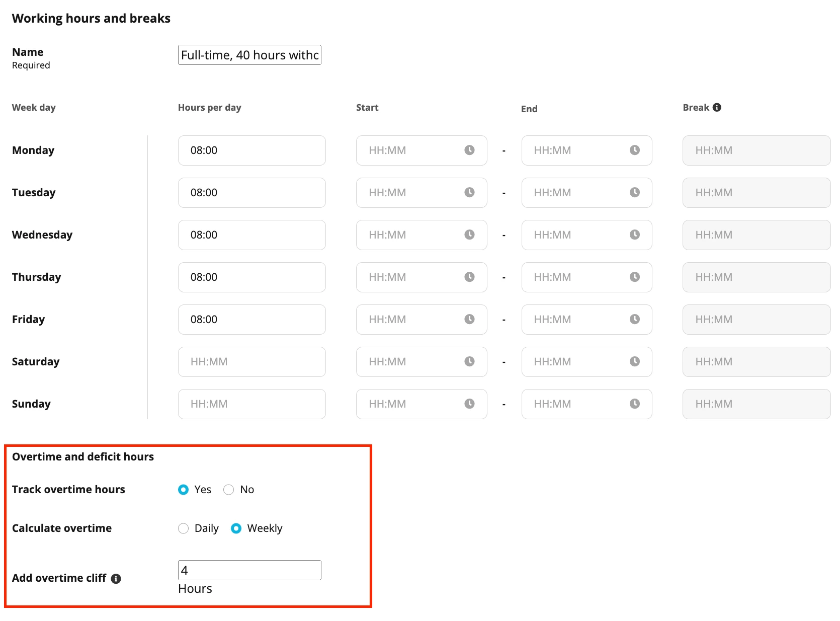Click the Name input field
This screenshot has height=621, width=840.
pyautogui.click(x=249, y=55)
